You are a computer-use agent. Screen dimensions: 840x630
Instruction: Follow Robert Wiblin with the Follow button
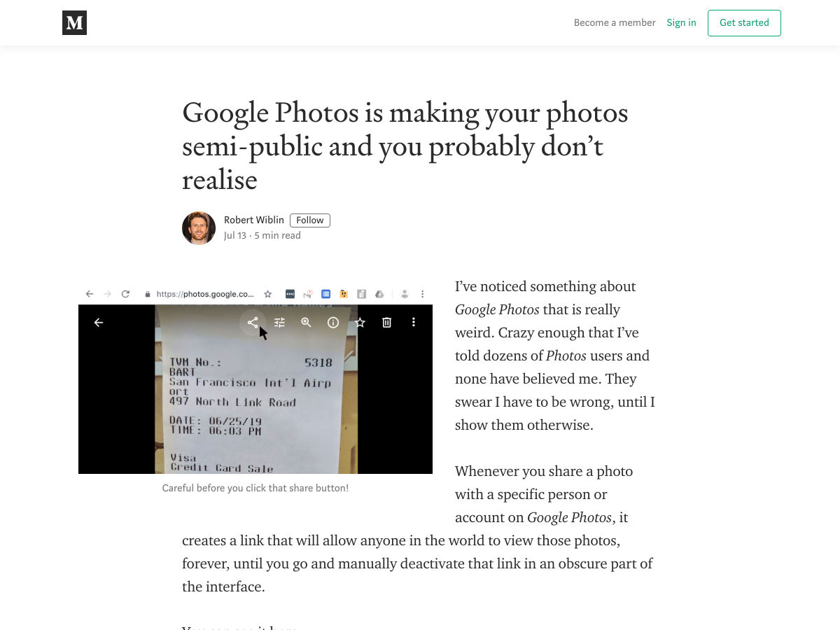point(309,220)
